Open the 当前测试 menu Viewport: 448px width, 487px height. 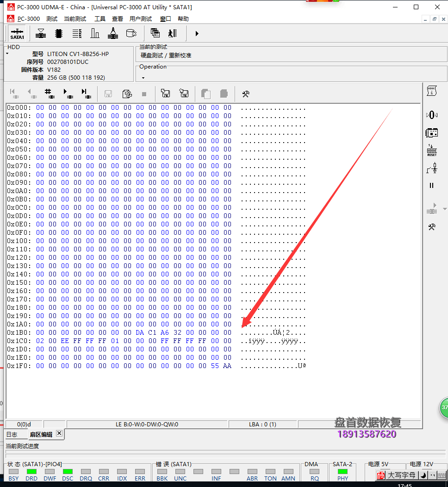pos(75,19)
